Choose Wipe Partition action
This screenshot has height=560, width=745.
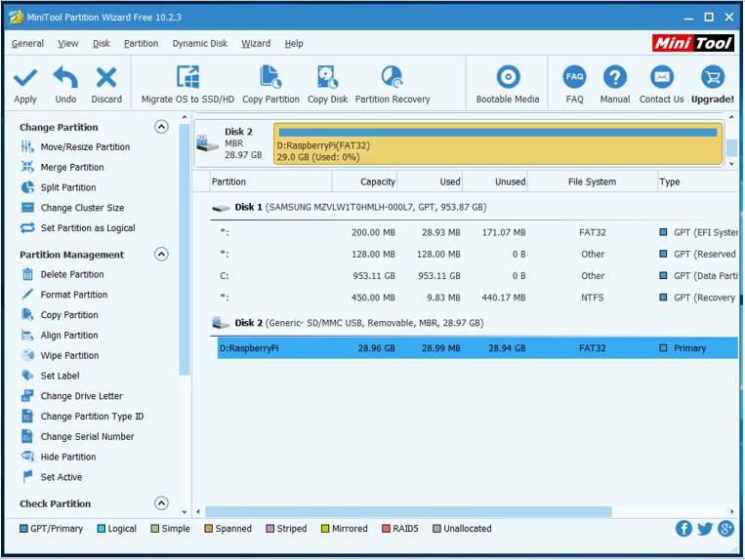[x=70, y=356]
